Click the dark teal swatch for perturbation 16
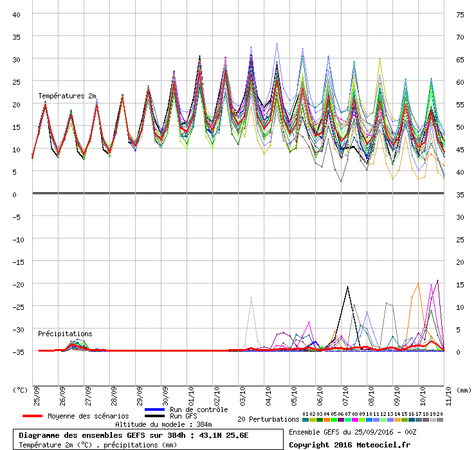Viewport: 476px width, 450px height. pyautogui.click(x=412, y=420)
